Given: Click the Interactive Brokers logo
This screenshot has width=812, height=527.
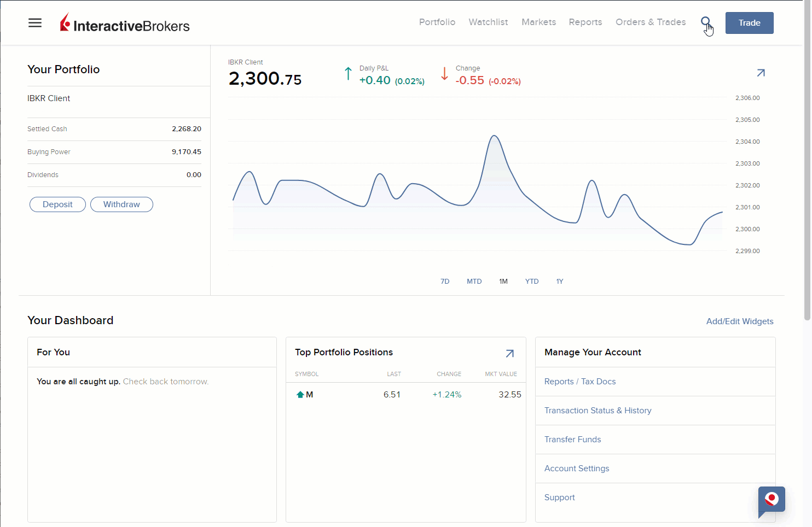Looking at the screenshot, I should [125, 24].
